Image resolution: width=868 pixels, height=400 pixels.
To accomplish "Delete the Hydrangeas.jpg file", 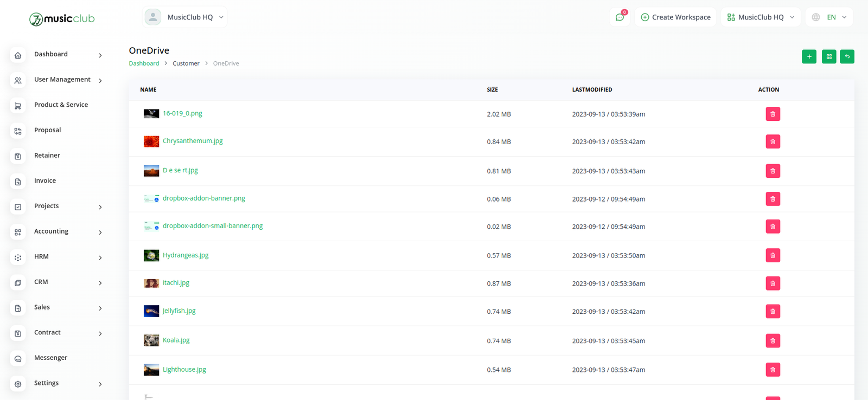I will pos(773,255).
